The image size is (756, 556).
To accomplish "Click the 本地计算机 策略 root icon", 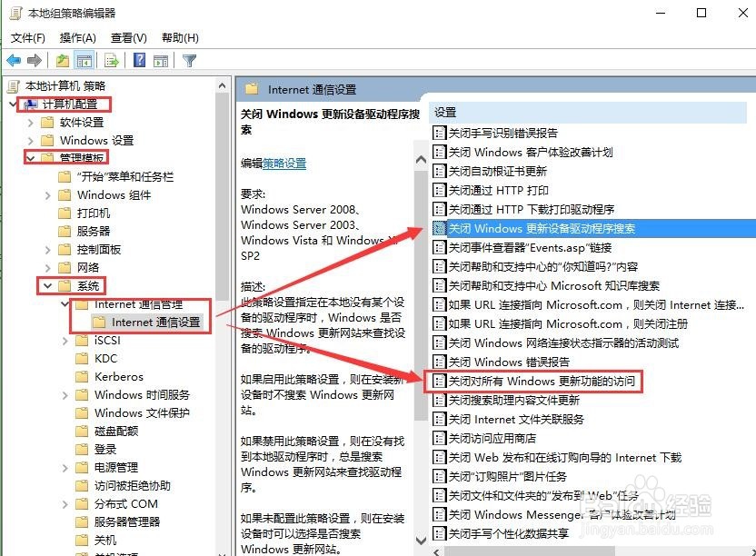I will coord(14,85).
